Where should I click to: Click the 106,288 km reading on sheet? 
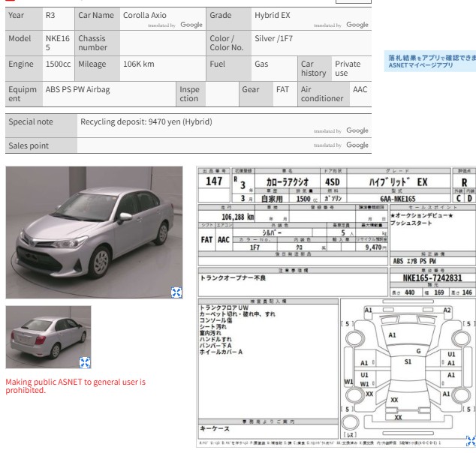click(x=238, y=217)
